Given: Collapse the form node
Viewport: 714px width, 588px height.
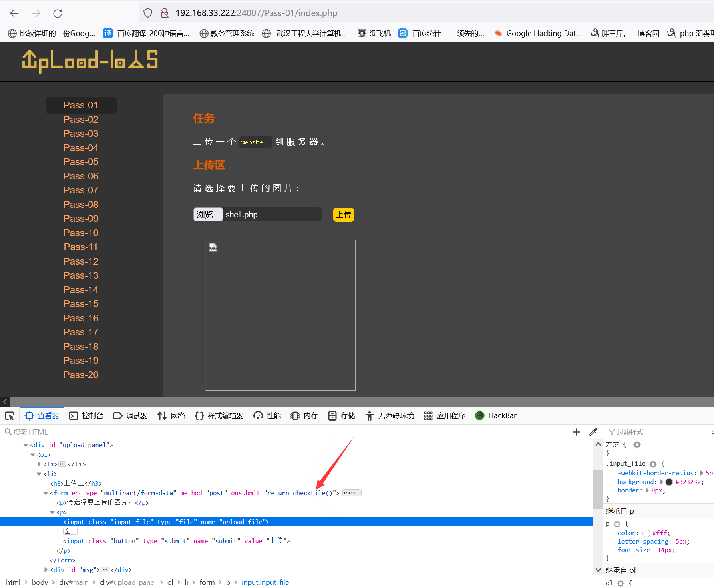Looking at the screenshot, I should [x=46, y=493].
